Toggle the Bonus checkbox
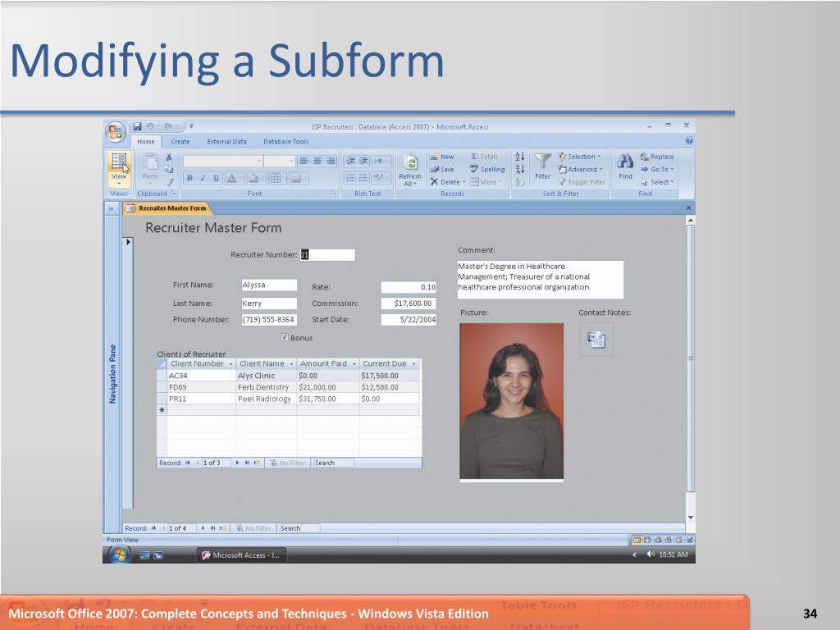840x630 pixels. pyautogui.click(x=285, y=337)
